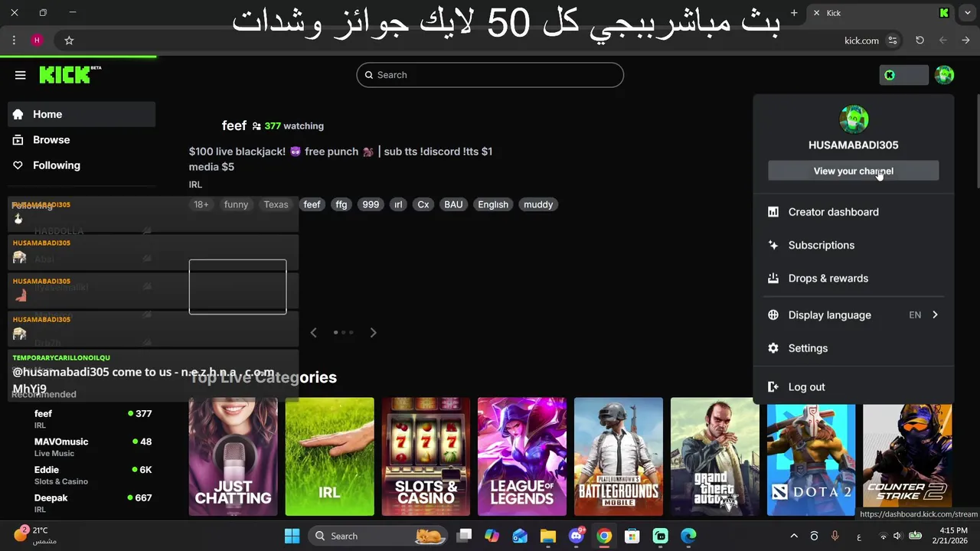Open the Slots & Casino category

426,457
